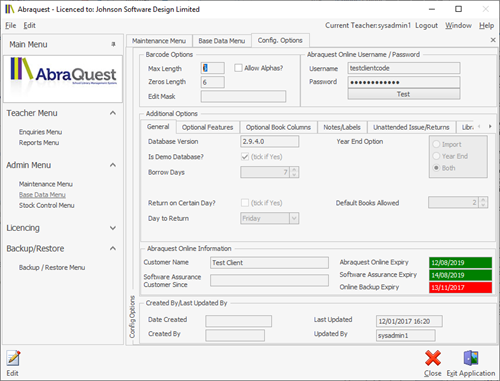
Task: Click the Default Books Allowed spinner
Action: point(483,202)
